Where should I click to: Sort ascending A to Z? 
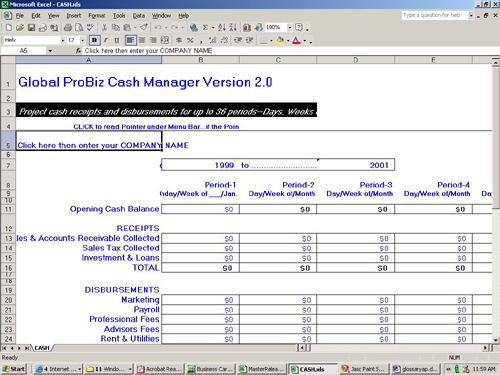(222, 28)
